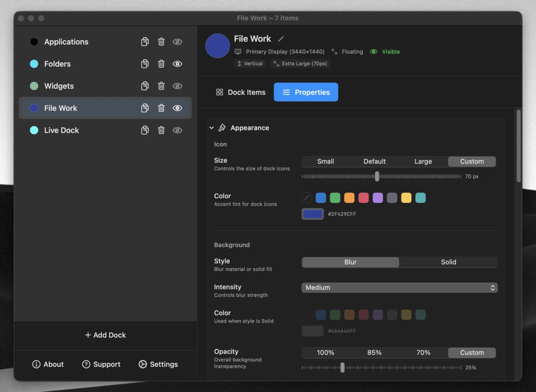Viewport: 536px width, 392px height.
Task: Duplicate the Widgets dock
Action: click(x=145, y=86)
